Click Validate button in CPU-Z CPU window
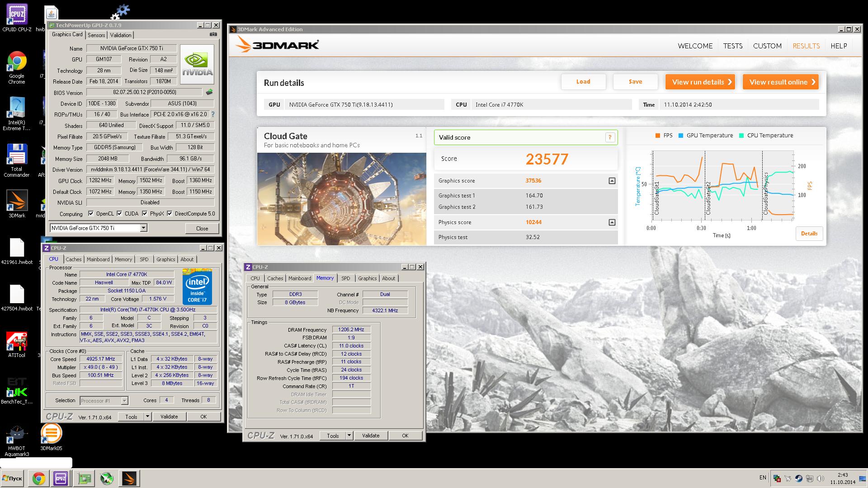868x488 pixels. point(169,417)
